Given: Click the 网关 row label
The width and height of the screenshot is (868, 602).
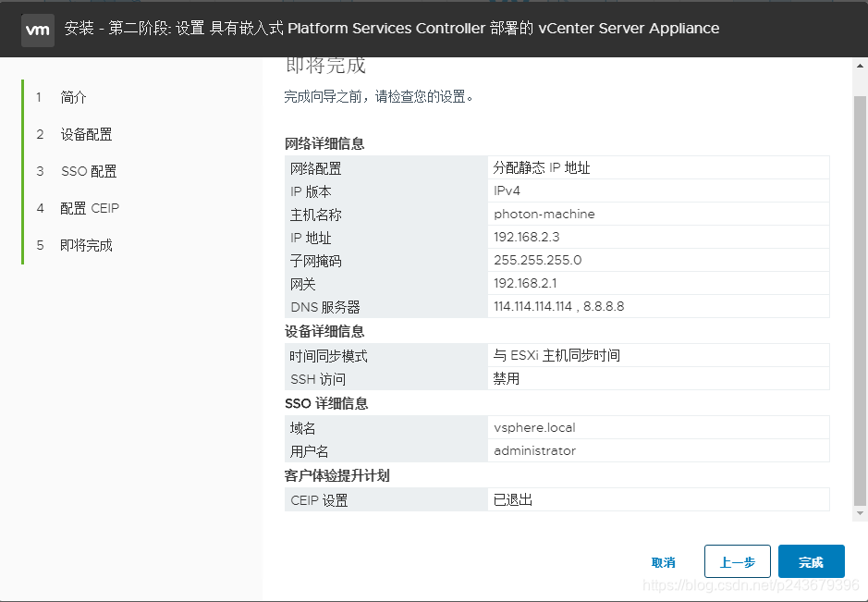Looking at the screenshot, I should (x=303, y=284).
